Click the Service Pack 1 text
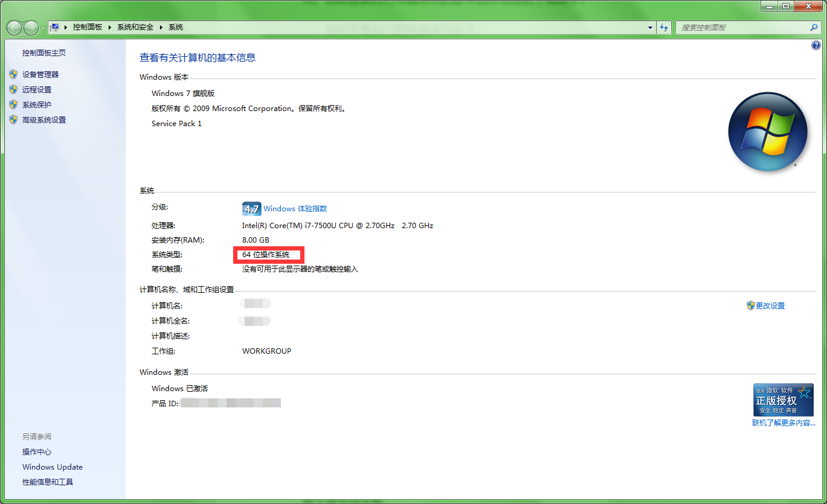This screenshot has width=827, height=504. coord(176,124)
